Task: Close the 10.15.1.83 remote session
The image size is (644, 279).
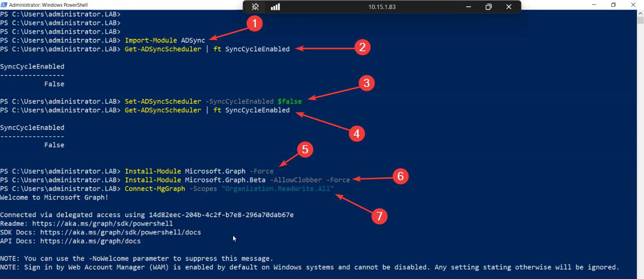Action: coord(509,7)
